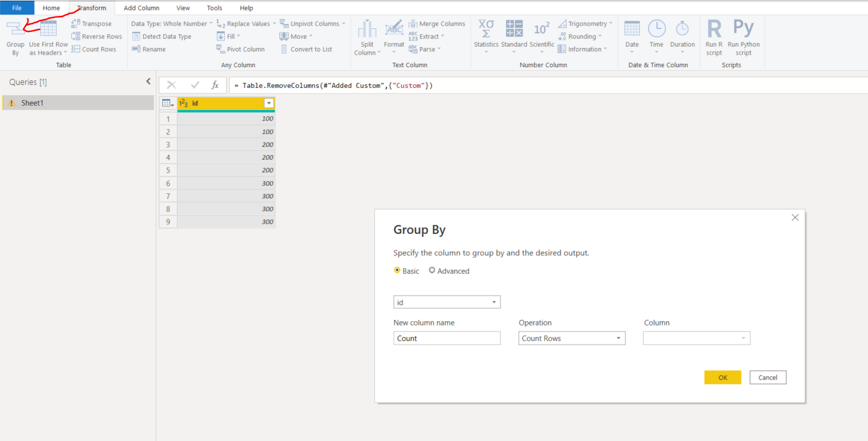Switch to the Add Column tab

141,8
